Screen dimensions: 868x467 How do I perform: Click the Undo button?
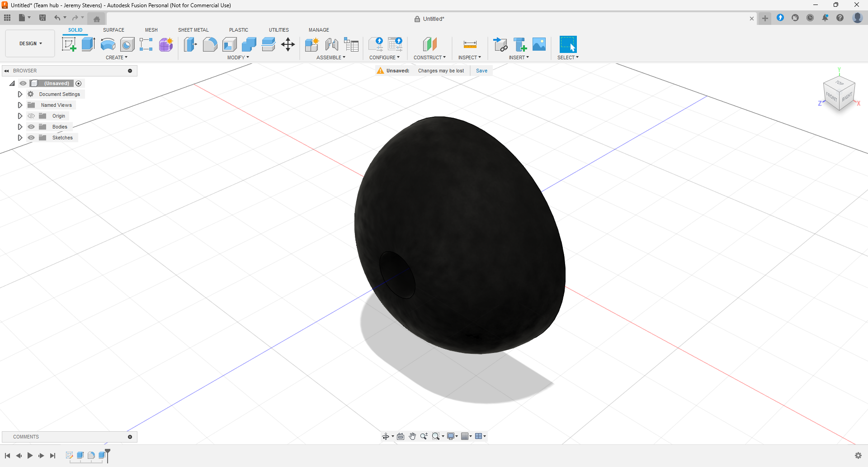(57, 18)
